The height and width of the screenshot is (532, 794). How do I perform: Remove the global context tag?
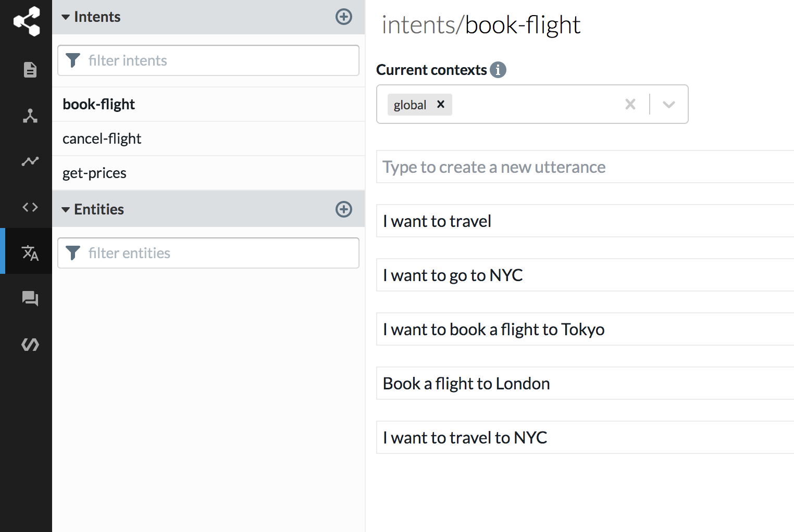441,104
